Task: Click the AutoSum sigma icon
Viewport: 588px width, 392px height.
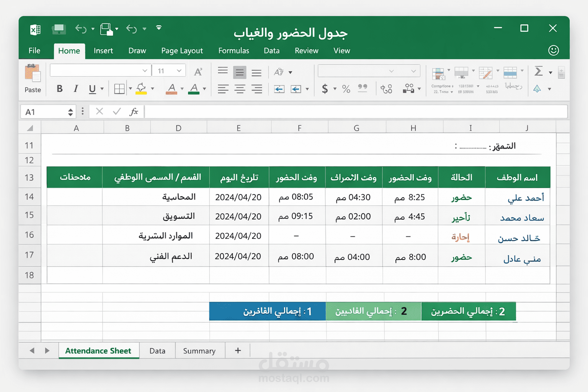Action: 538,71
